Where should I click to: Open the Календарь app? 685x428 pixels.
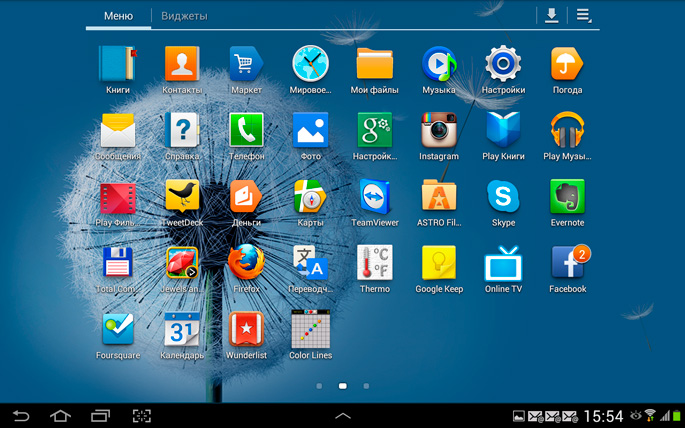click(x=182, y=329)
